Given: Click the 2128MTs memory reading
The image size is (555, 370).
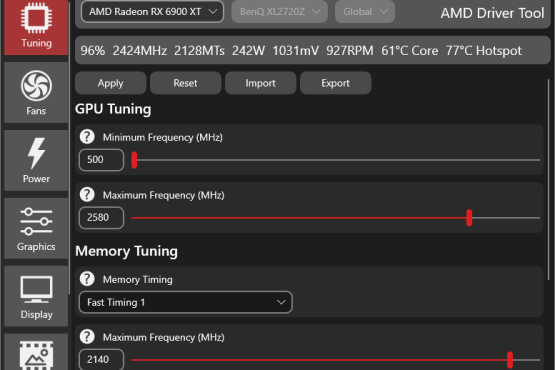Looking at the screenshot, I should point(199,50).
